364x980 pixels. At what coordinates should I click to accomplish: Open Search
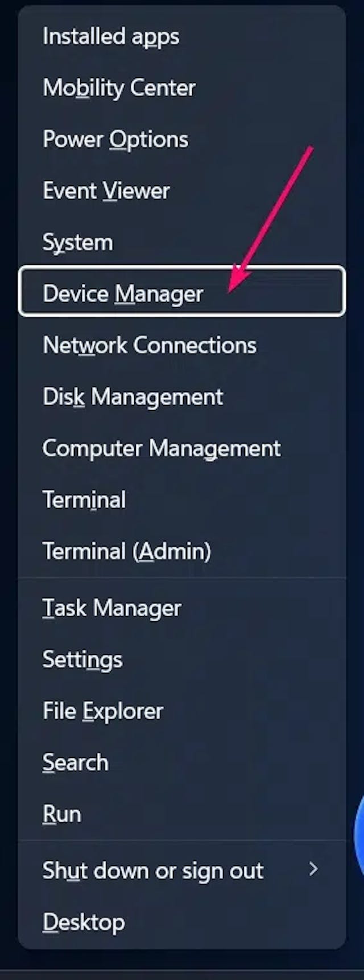75,762
